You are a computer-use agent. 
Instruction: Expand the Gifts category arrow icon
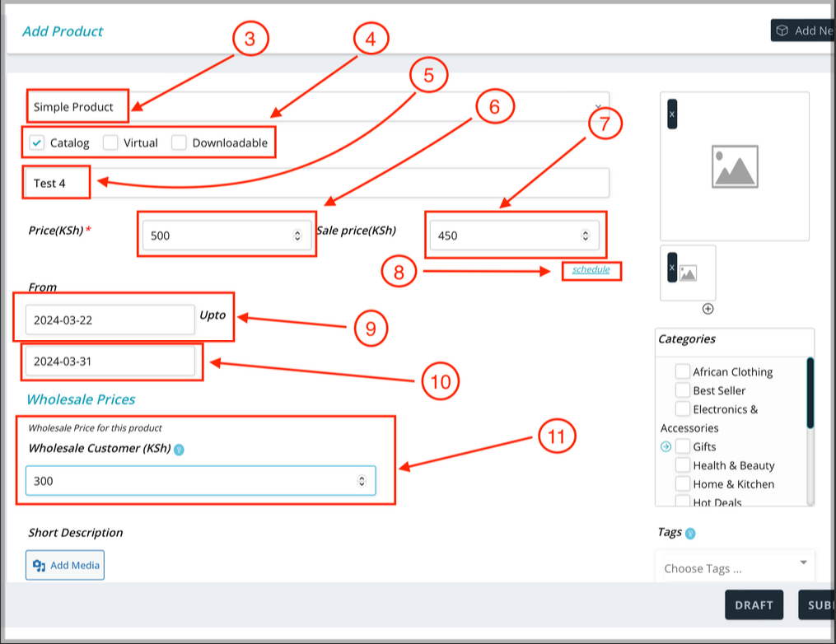666,447
